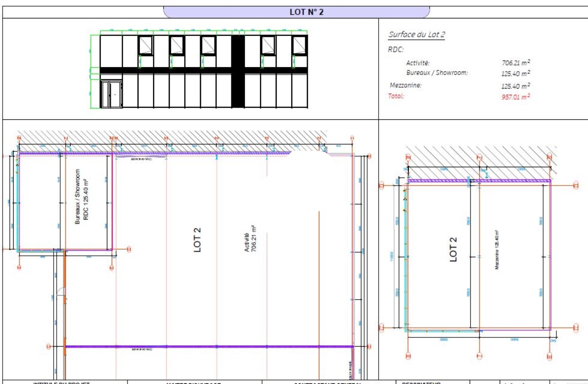Select the Activité: label in the surface list
Image resolution: width=588 pixels, height=384 pixels.
tap(417, 63)
